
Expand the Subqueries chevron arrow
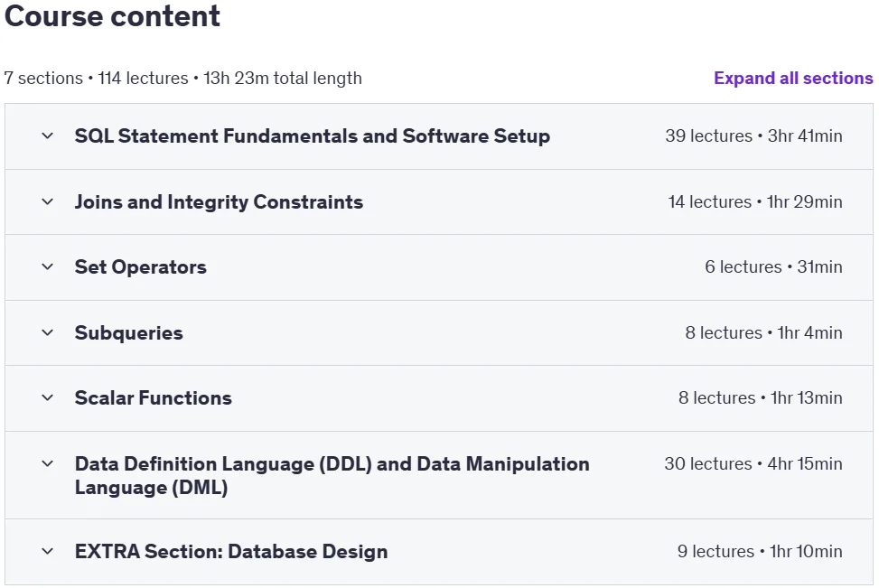(x=48, y=332)
